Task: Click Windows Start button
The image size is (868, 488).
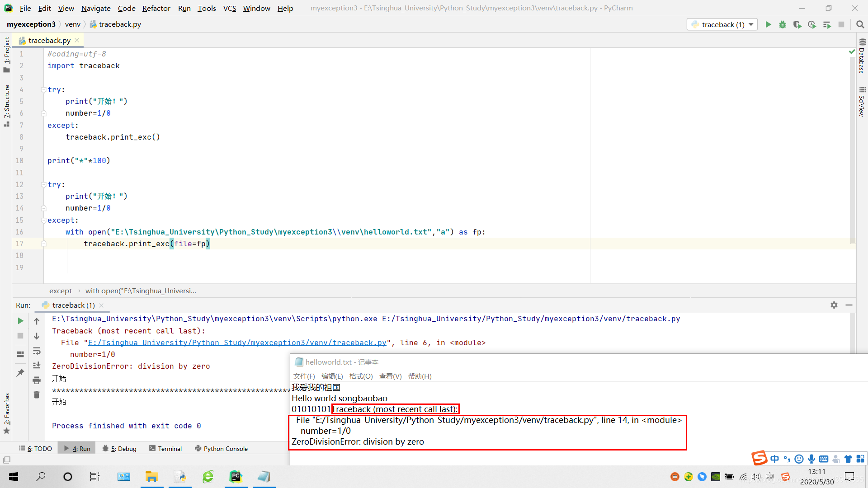Action: (x=14, y=477)
